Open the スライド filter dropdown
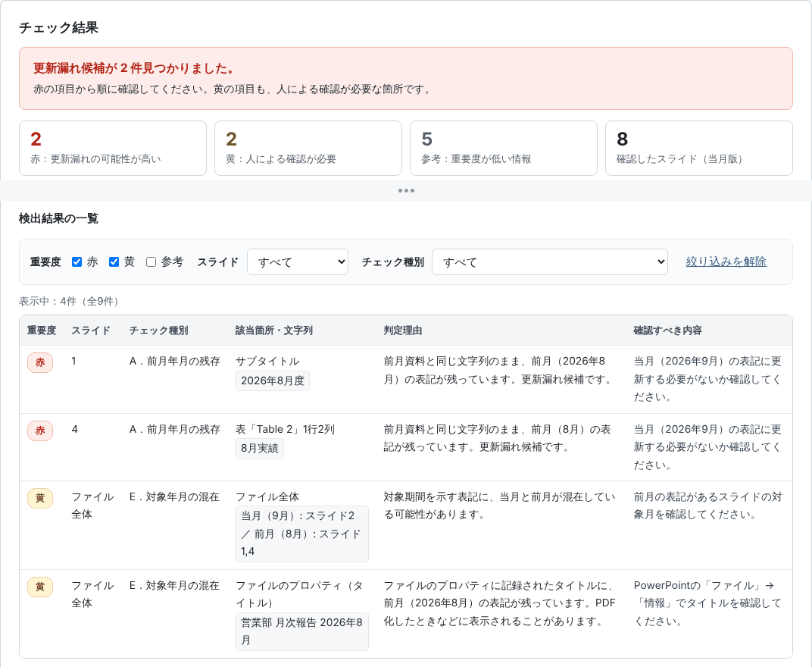The height and width of the screenshot is (667, 812). pyautogui.click(x=298, y=261)
